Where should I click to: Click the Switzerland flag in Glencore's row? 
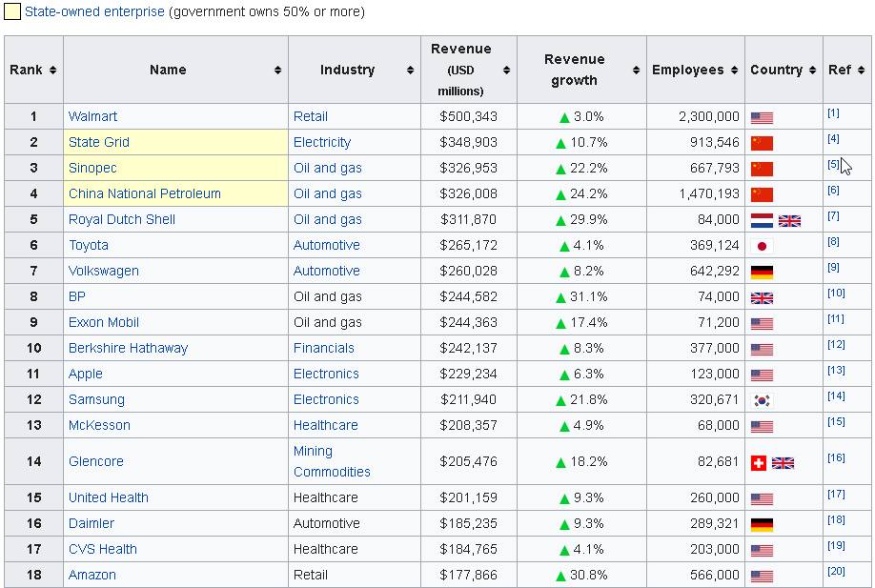[x=759, y=463]
